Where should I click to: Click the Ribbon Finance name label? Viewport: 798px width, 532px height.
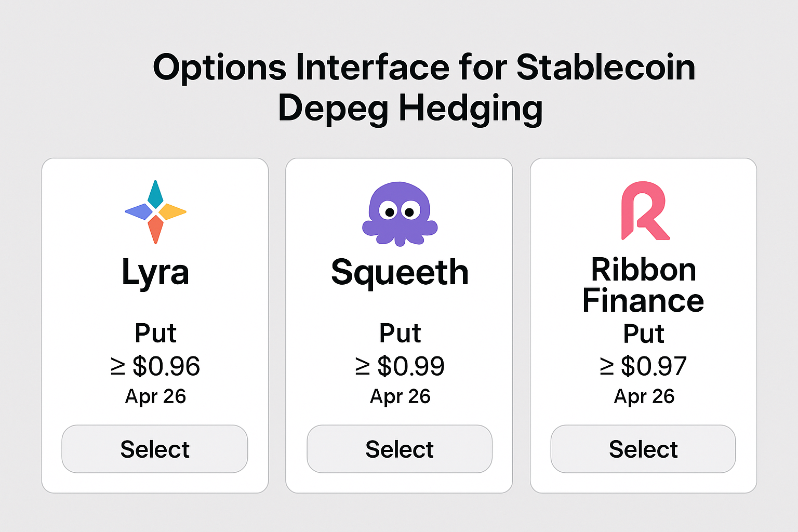[643, 285]
